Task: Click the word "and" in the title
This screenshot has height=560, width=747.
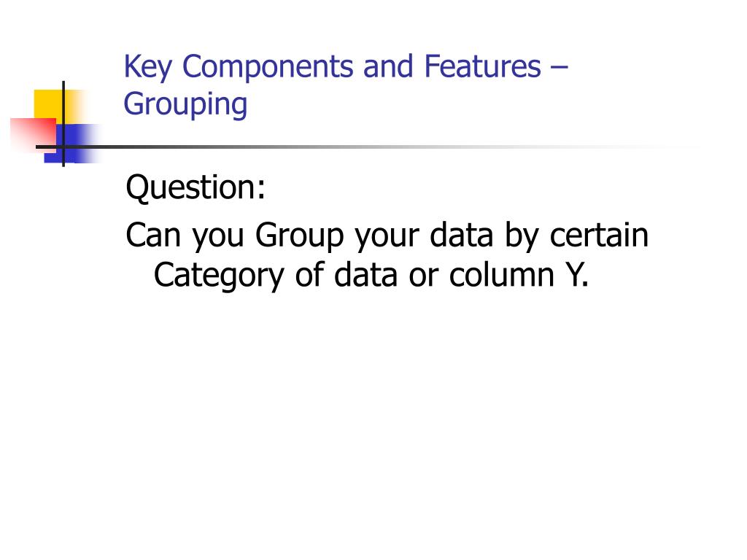Action: click(x=388, y=66)
